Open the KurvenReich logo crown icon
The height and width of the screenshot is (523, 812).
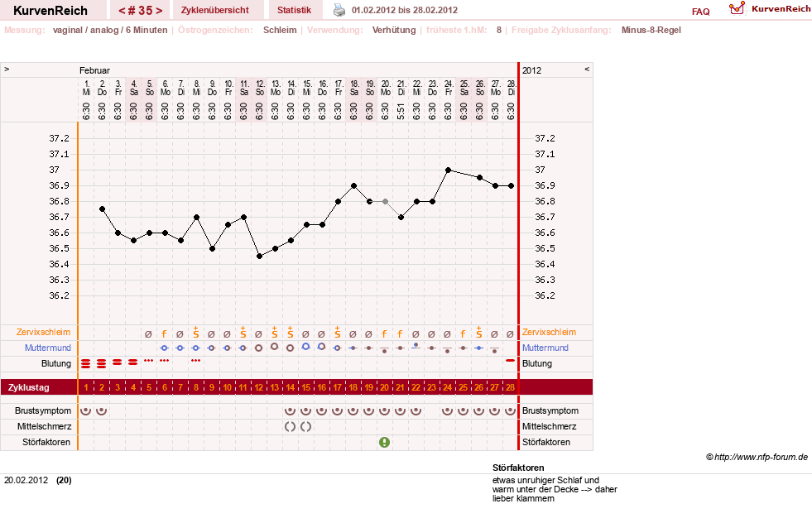737,8
